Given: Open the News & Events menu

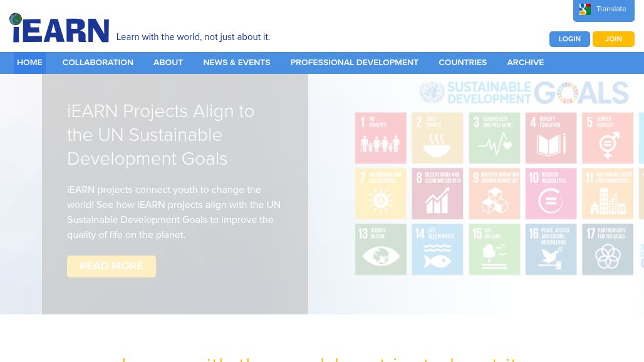Looking at the screenshot, I should (237, 63).
